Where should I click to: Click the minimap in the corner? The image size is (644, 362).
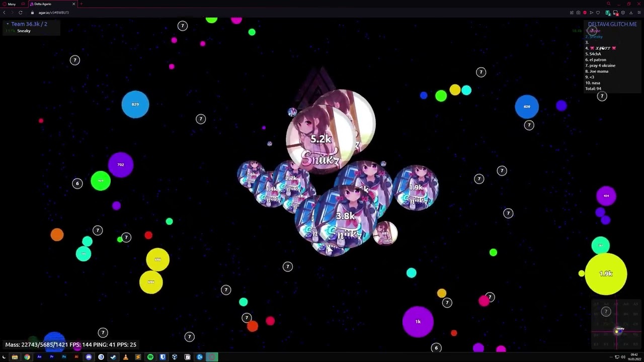(616, 324)
